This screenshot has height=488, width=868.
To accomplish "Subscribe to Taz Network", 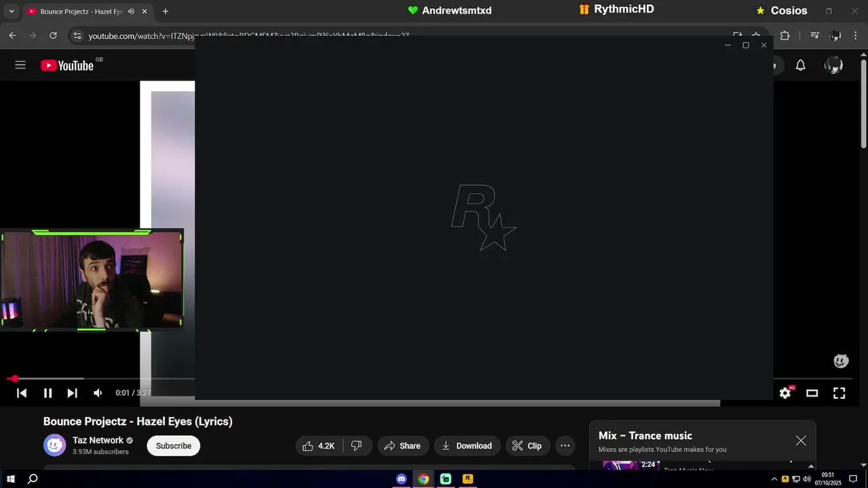I will pos(174,445).
